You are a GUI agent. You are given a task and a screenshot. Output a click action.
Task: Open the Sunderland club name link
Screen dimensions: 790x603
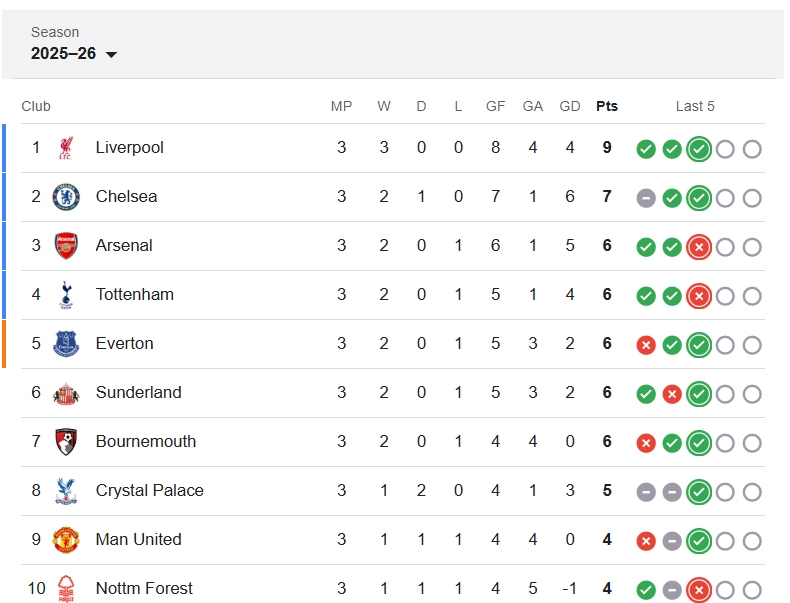click(139, 393)
